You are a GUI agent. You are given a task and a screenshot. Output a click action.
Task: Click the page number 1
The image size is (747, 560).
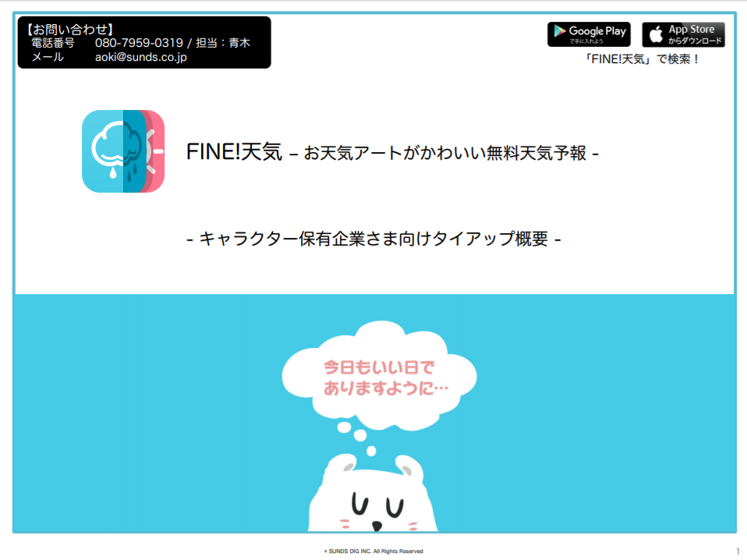click(738, 551)
